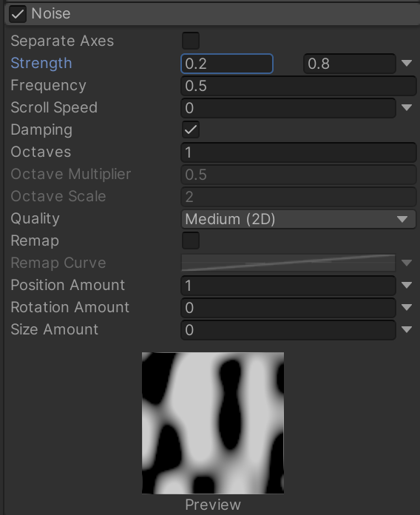Click the Octave Multiplier property label
The height and width of the screenshot is (515, 420).
tap(71, 174)
